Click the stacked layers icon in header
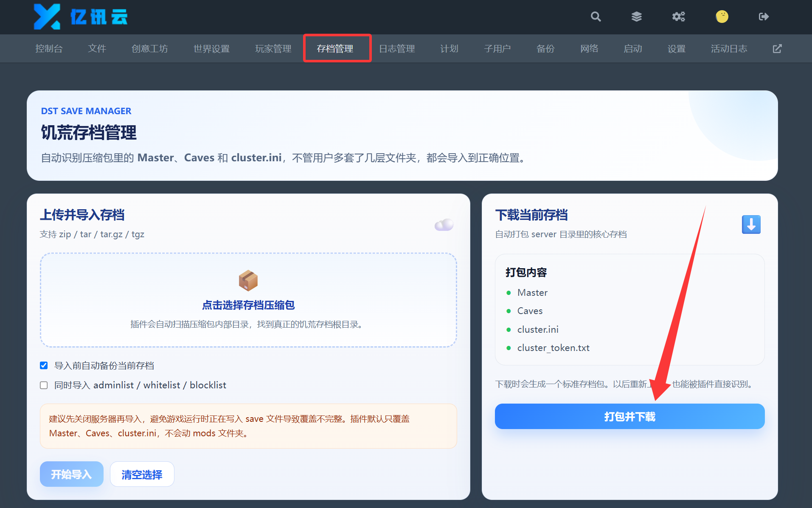Image resolution: width=812 pixels, height=508 pixels. pos(636,17)
